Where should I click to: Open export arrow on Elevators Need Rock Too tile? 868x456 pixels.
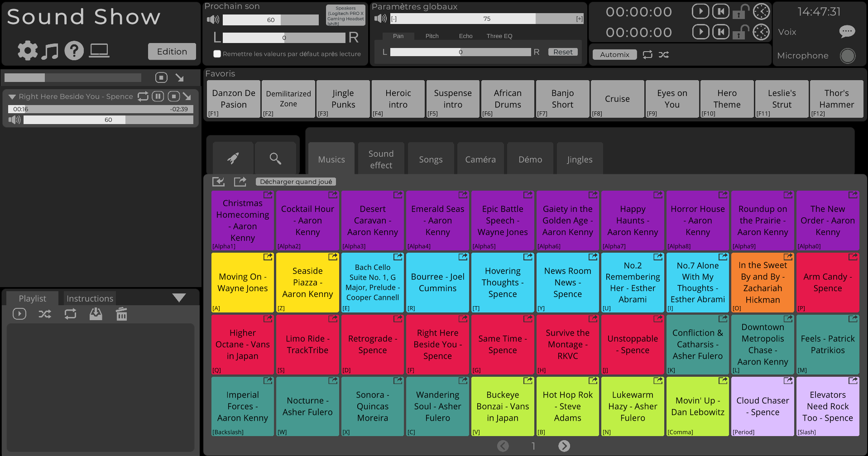(x=853, y=381)
